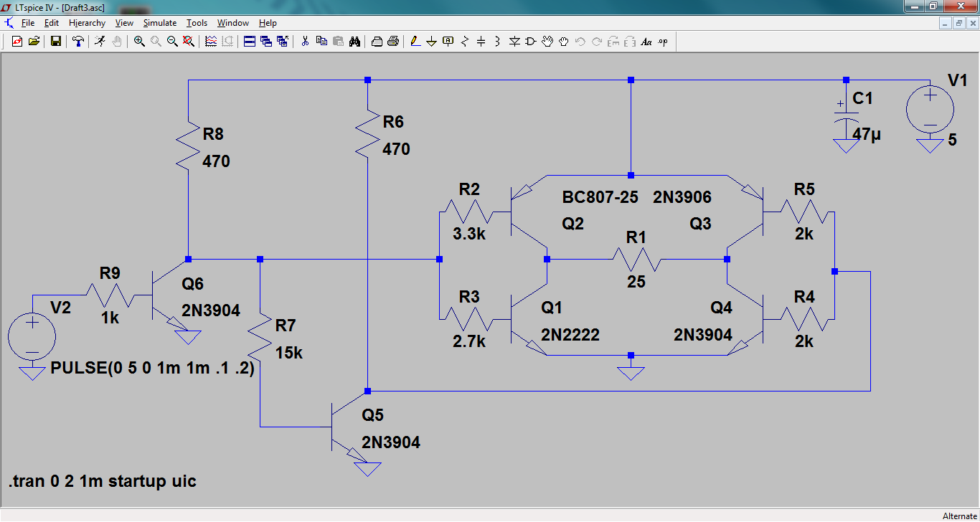The image size is (980, 522).
Task: Click the Zoom to Fit magnifier icon
Action: (x=189, y=42)
